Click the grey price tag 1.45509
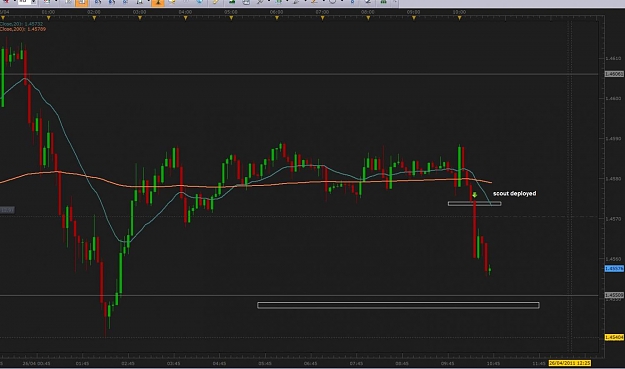This screenshot has width=625, height=369. tap(614, 295)
